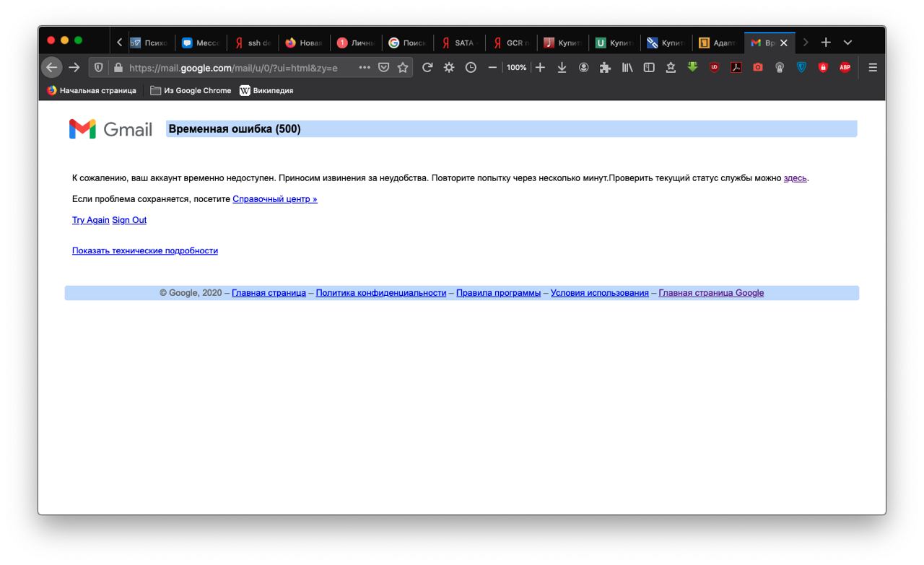The height and width of the screenshot is (565, 924).
Task: Open the Firefox account avatar icon
Action: 583,67
